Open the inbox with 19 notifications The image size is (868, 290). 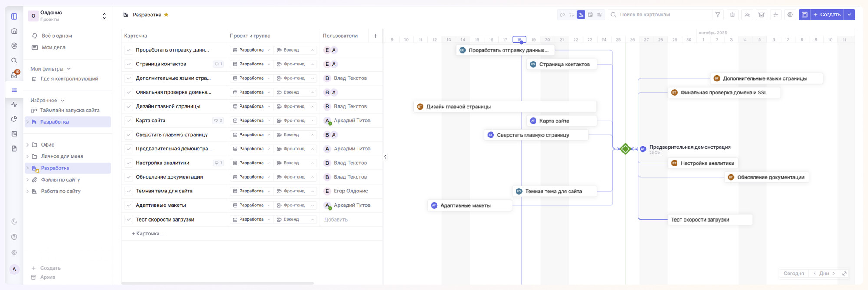[x=14, y=75]
